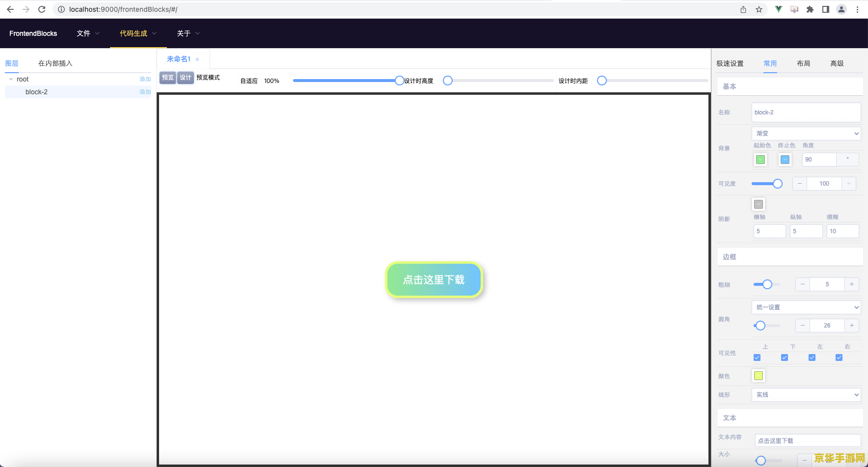Screen dimensions: 868x467
Task: Go back with the browser back arrow
Action: (x=10, y=9)
